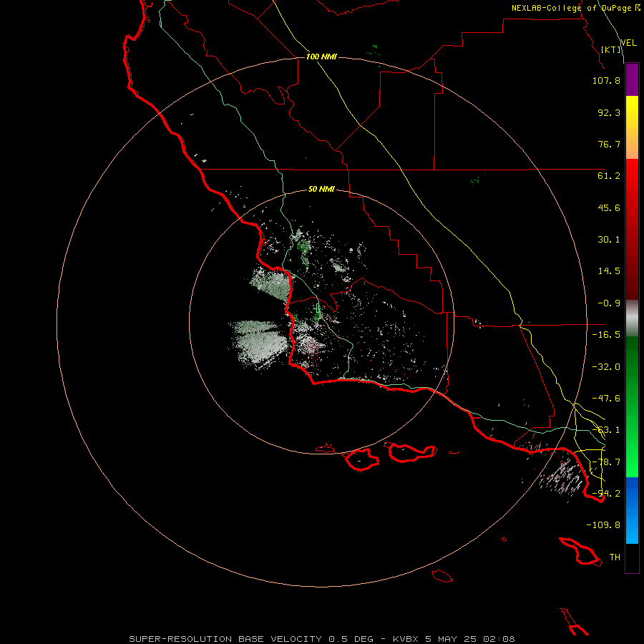Screen dimensions: 644x644
Task: Click the TH label beside the color bar
Action: point(615,557)
